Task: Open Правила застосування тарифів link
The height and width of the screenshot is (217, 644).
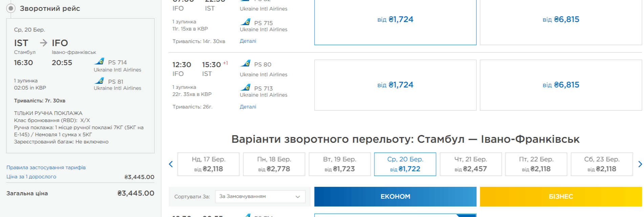Action: pos(46,167)
